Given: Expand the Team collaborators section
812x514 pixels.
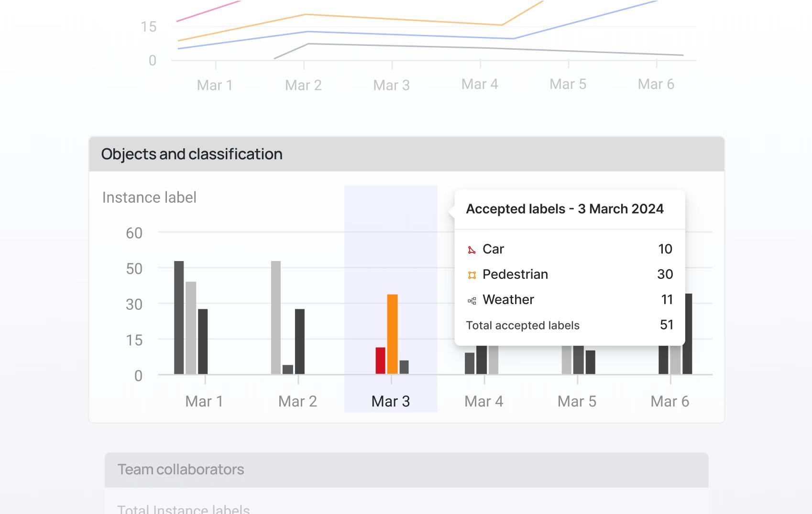Looking at the screenshot, I should 181,469.
